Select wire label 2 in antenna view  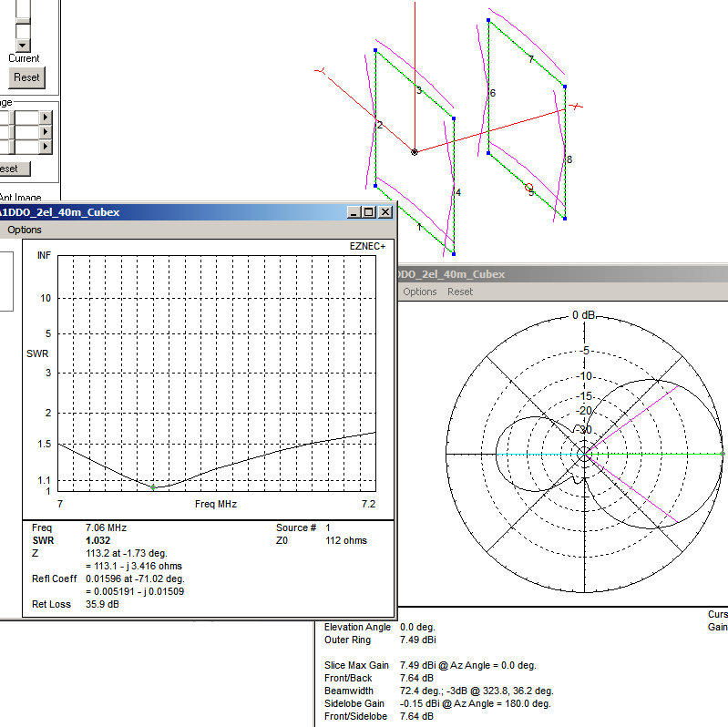[x=380, y=125]
